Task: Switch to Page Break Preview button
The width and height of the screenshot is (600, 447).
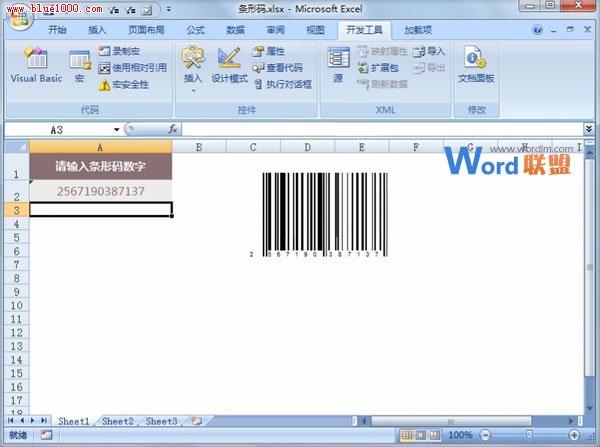Action: pos(435,435)
